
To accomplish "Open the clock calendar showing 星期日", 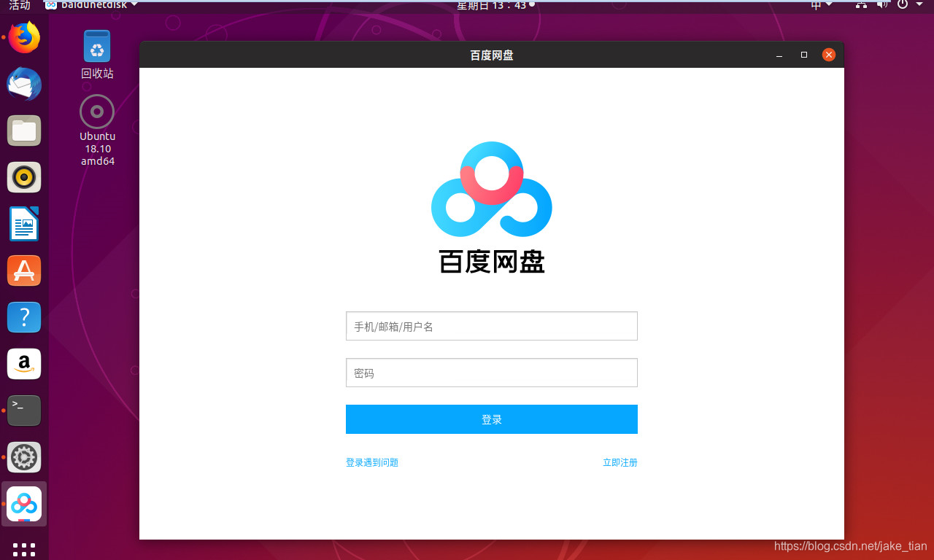I will [x=495, y=5].
